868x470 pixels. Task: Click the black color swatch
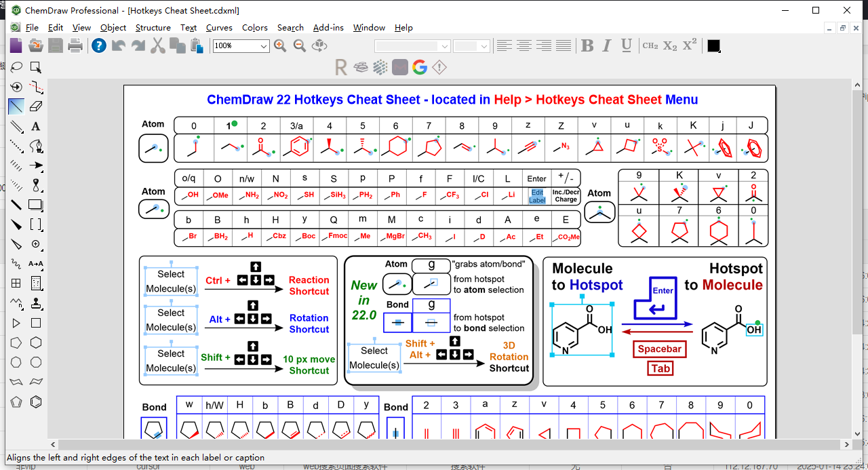pyautogui.click(x=713, y=45)
